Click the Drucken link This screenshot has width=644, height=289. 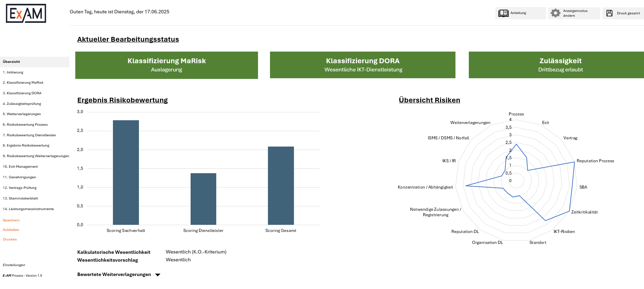pos(10,239)
